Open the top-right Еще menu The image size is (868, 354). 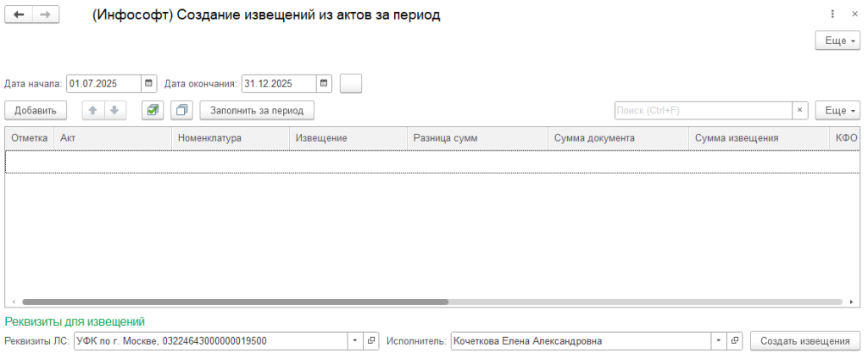pos(837,41)
